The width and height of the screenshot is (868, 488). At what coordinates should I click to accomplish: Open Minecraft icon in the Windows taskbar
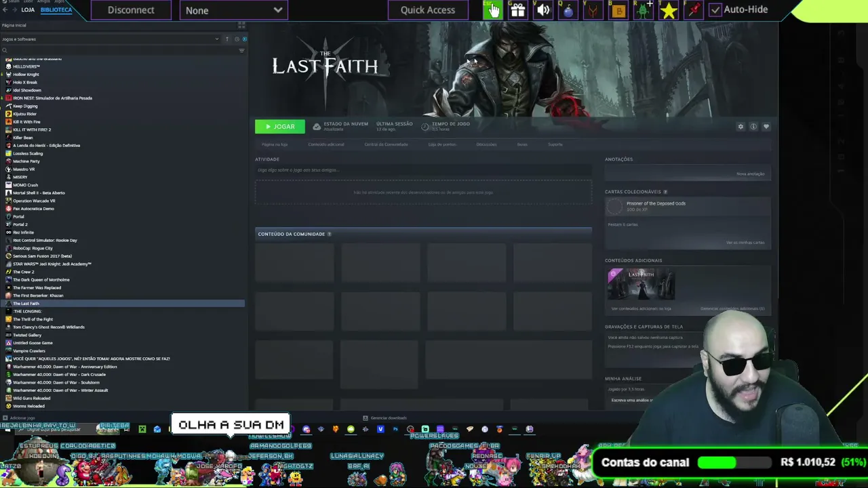[x=142, y=429]
